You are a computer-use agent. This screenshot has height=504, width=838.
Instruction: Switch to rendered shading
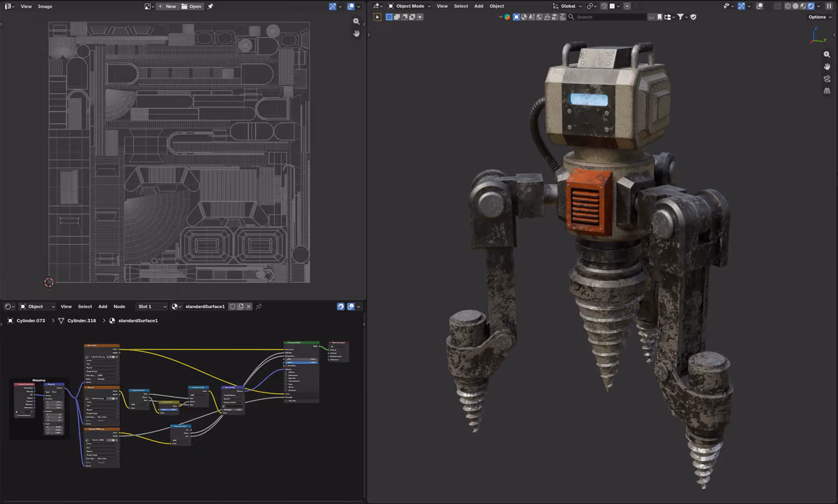tap(811, 6)
